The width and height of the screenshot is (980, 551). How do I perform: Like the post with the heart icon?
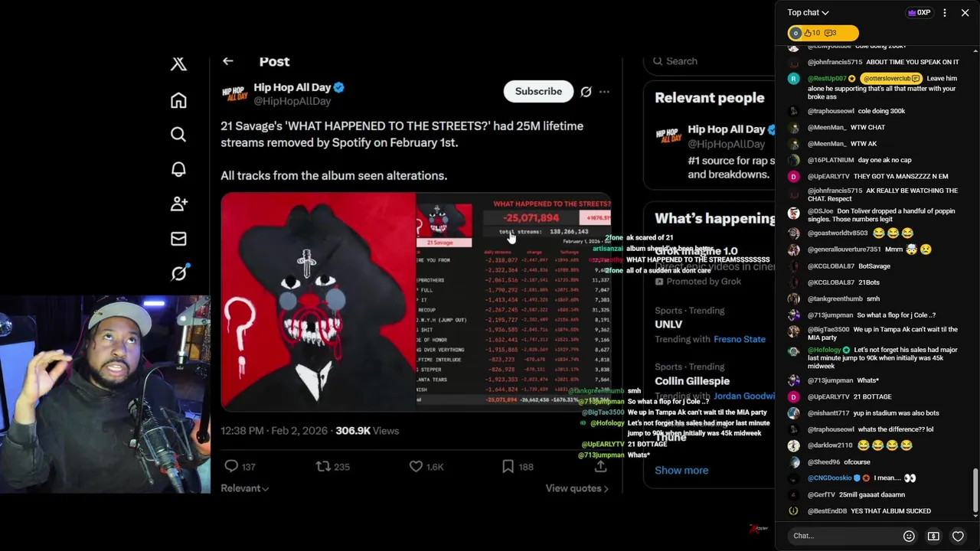tap(416, 466)
